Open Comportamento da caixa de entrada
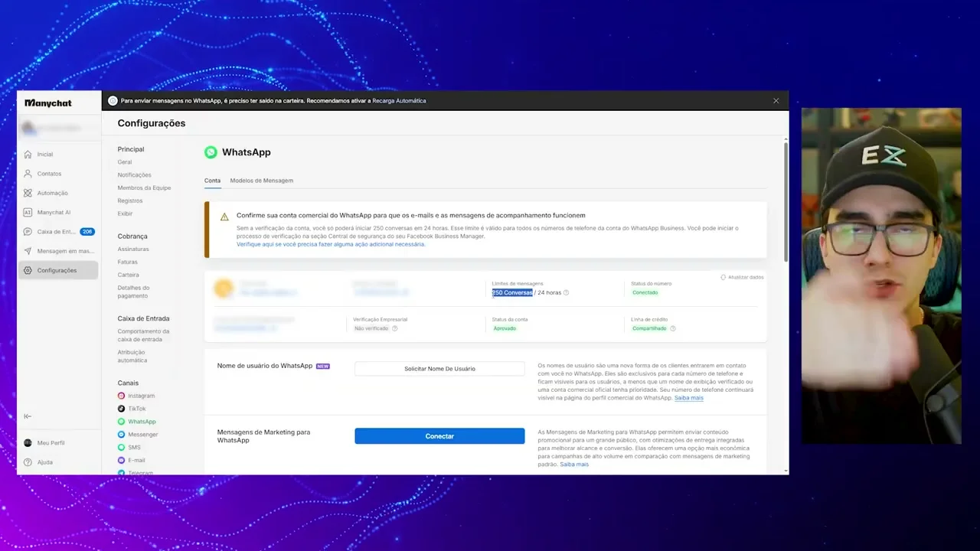This screenshot has width=980, height=551. tap(143, 335)
